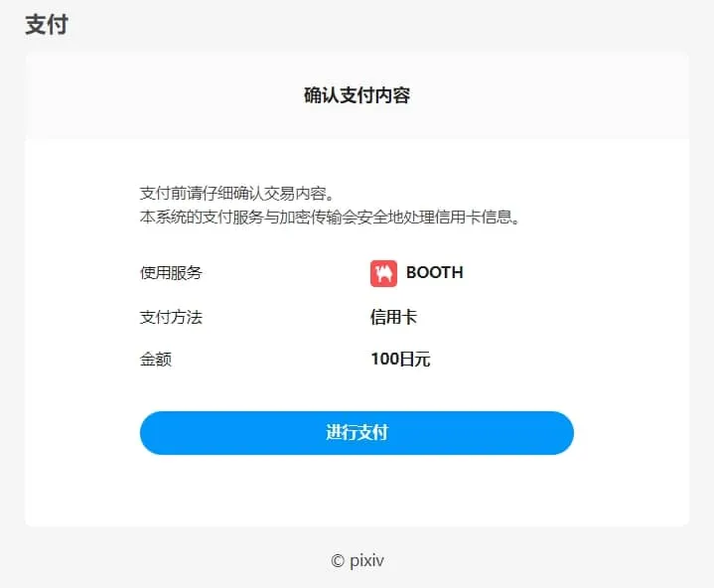This screenshot has height=588, width=714.
Task: Click the 支付方法 label
Action: click(x=171, y=317)
